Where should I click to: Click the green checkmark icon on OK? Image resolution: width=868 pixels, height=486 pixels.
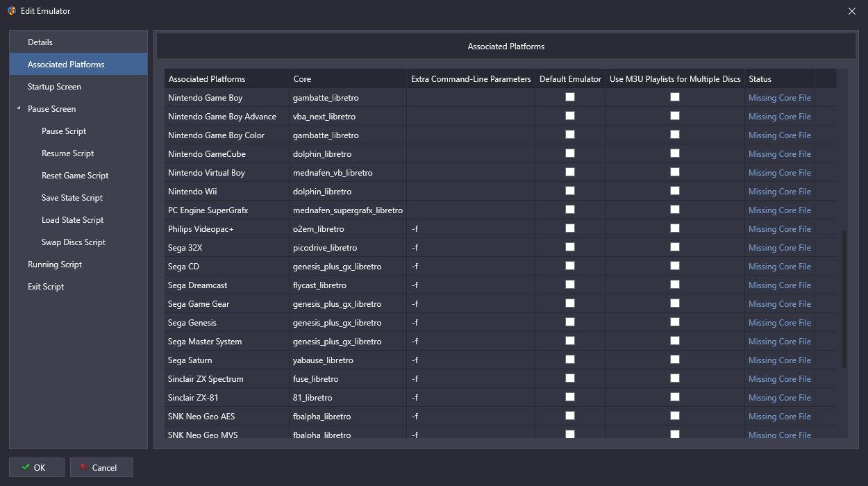(26, 467)
